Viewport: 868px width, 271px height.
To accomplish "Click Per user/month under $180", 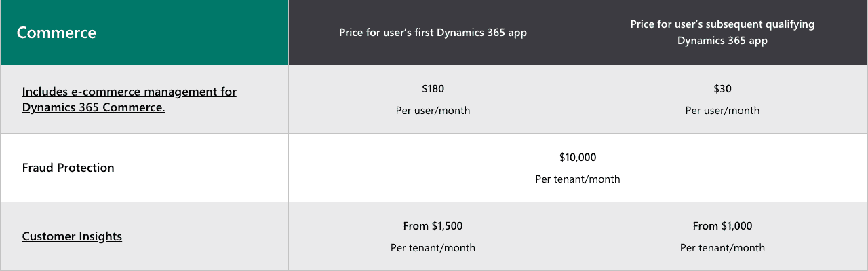I will (x=433, y=110).
